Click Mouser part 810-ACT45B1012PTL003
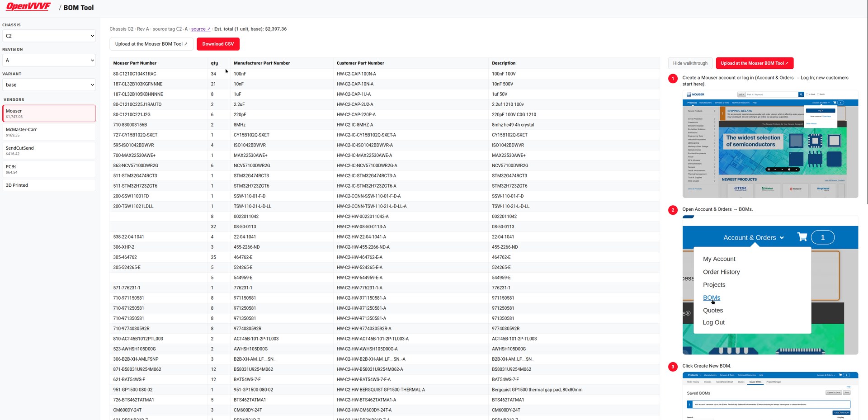This screenshot has height=420, width=868. [138, 339]
